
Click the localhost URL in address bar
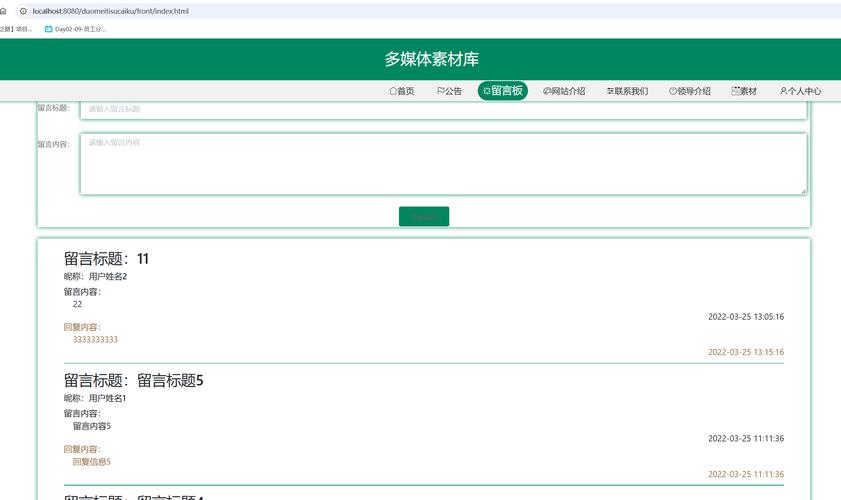click(110, 11)
